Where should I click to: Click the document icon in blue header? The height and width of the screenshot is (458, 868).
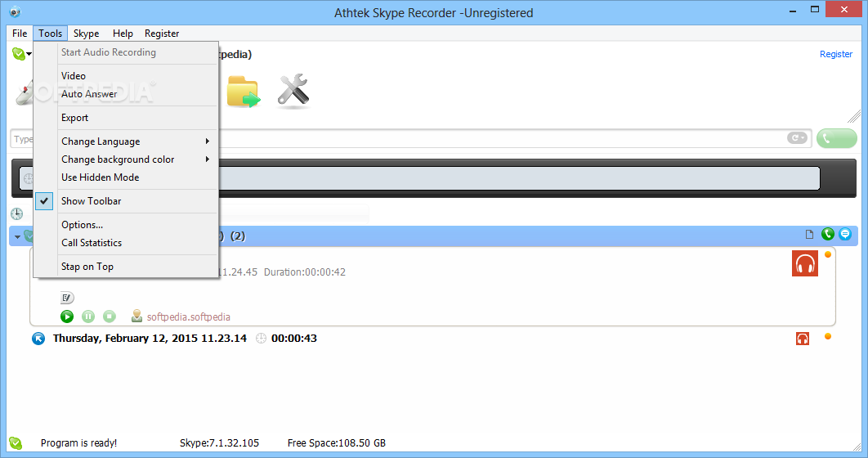[x=809, y=235]
